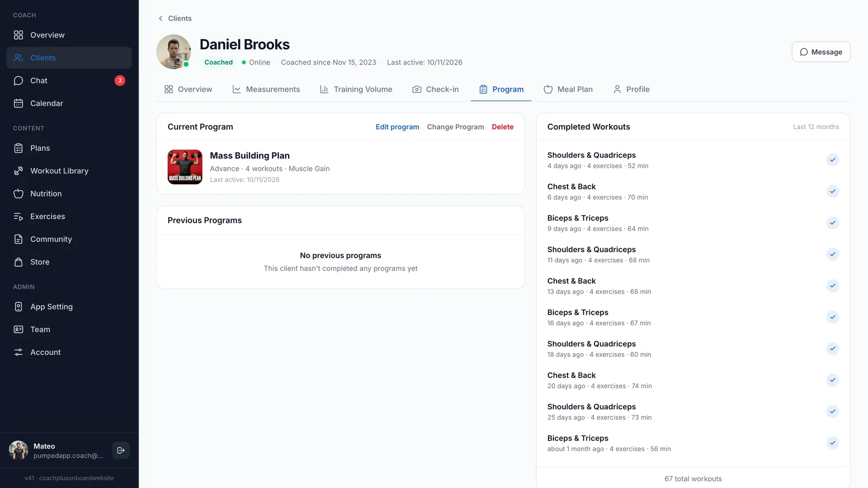The width and height of the screenshot is (868, 488).
Task: Open the Account sliders icon
Action: click(x=18, y=352)
